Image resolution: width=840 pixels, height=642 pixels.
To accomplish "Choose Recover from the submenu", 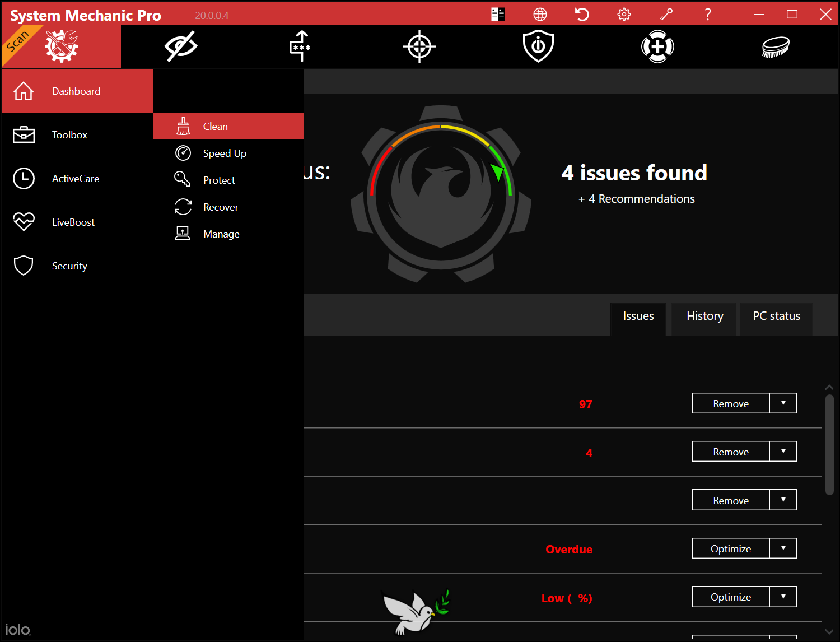I will (228, 207).
